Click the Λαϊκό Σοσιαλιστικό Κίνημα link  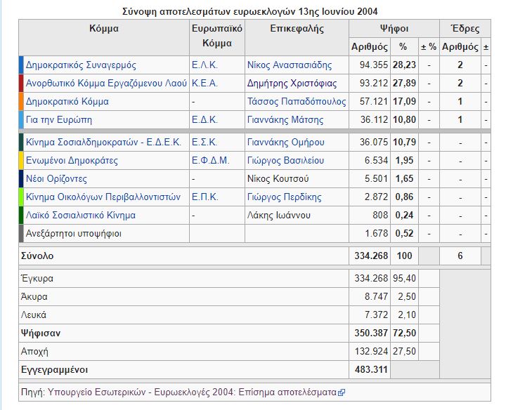(x=81, y=216)
